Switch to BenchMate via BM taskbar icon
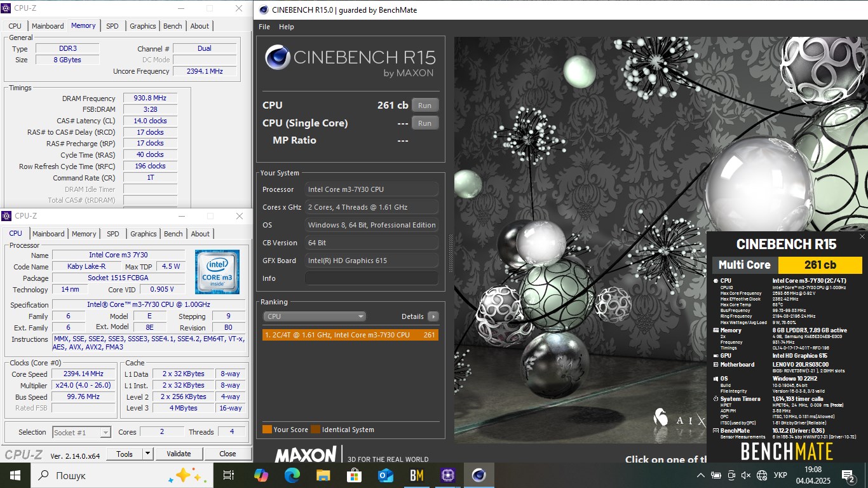 point(417,475)
